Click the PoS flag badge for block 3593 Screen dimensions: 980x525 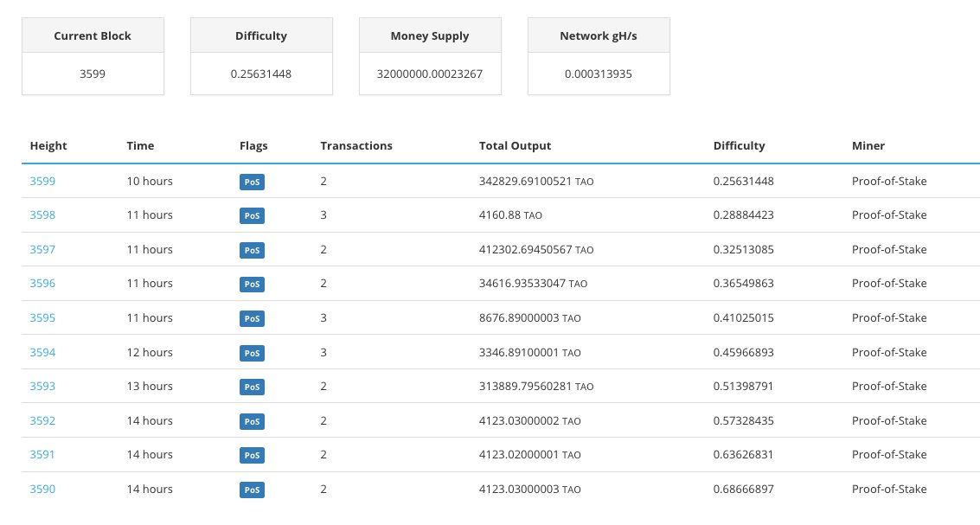point(252,387)
